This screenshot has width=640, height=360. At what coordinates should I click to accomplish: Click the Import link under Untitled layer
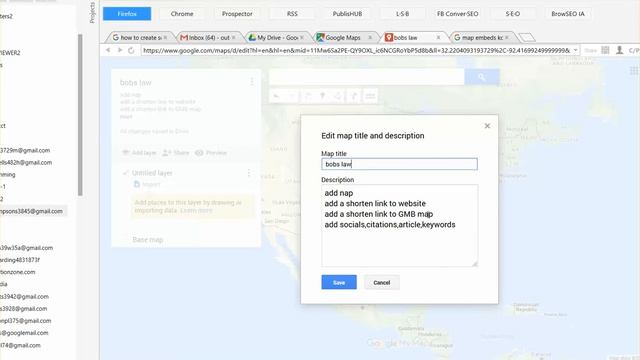[x=147, y=184]
